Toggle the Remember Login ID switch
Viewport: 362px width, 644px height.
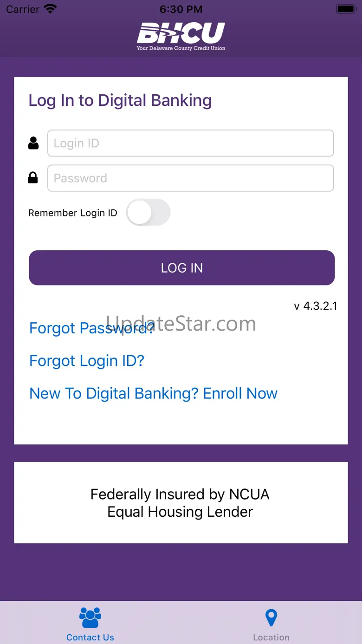coord(148,213)
